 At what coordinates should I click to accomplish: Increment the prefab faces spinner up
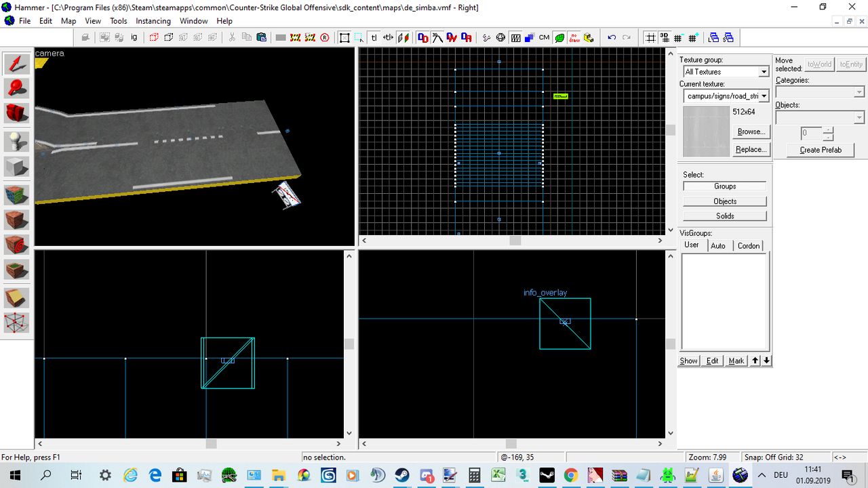828,130
